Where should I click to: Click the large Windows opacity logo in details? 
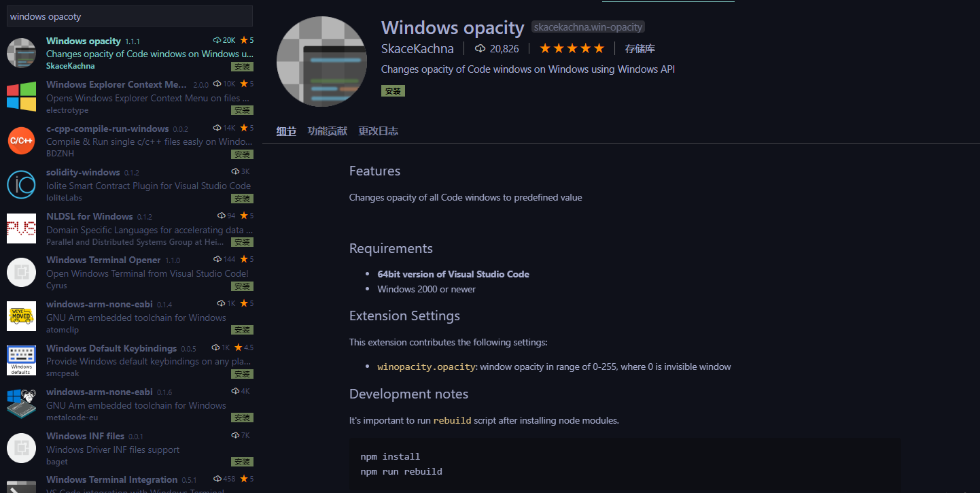[x=322, y=62]
